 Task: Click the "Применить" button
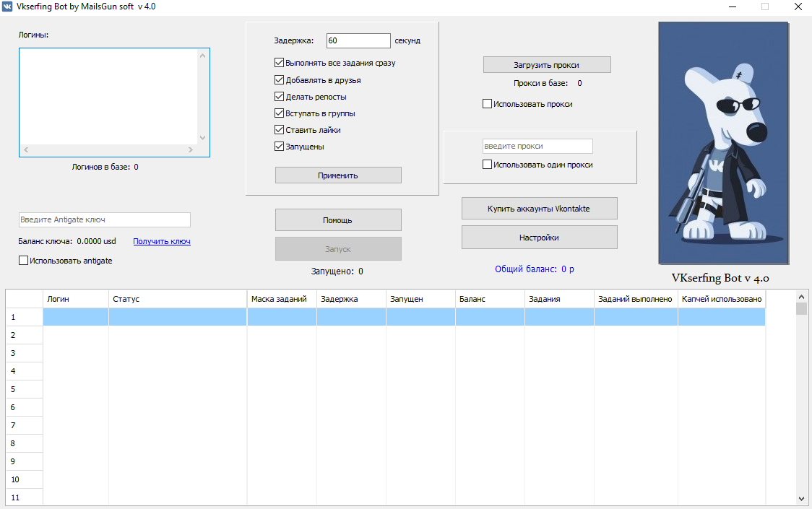pyautogui.click(x=338, y=175)
